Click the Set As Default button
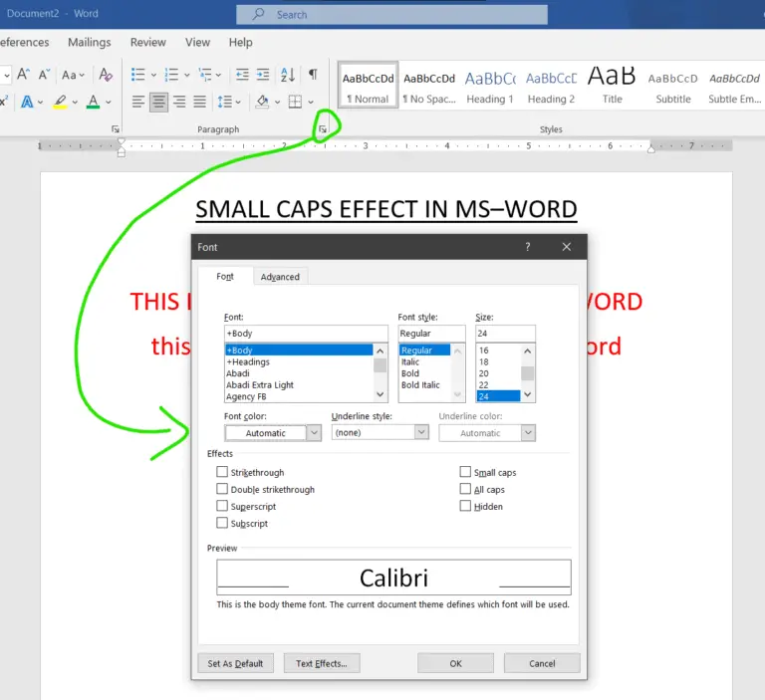The width and height of the screenshot is (765, 700). [236, 663]
